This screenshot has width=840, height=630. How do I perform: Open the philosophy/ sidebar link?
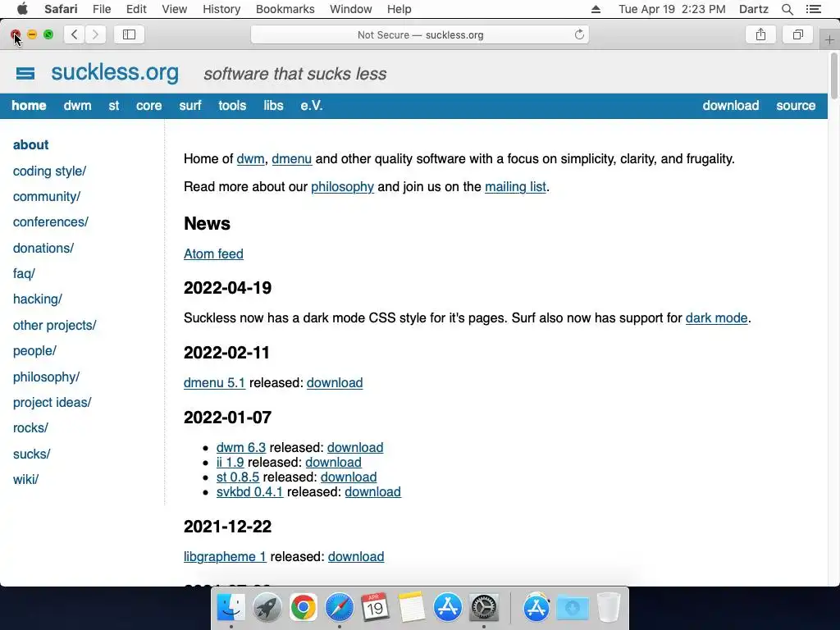[x=46, y=377]
